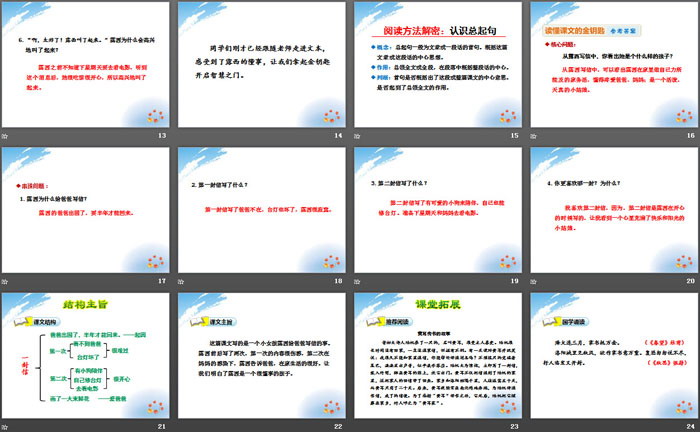Click the animation star icon under slide 19

point(356,281)
